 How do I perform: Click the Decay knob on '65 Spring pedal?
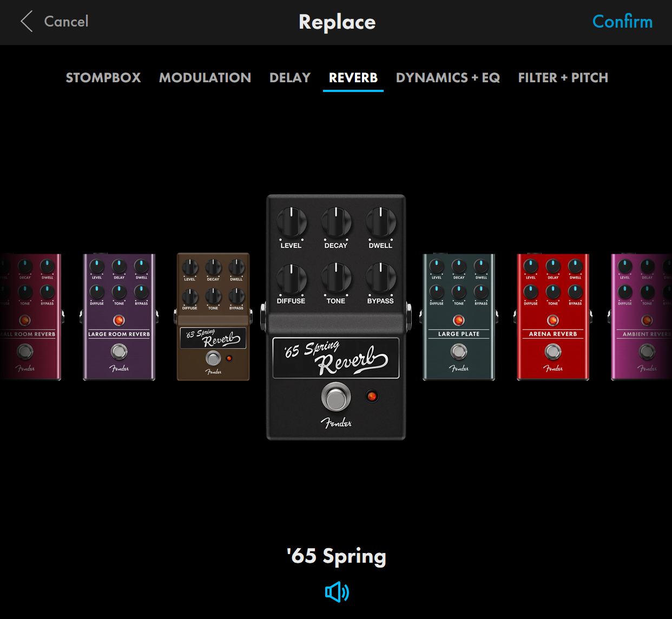coord(336,222)
